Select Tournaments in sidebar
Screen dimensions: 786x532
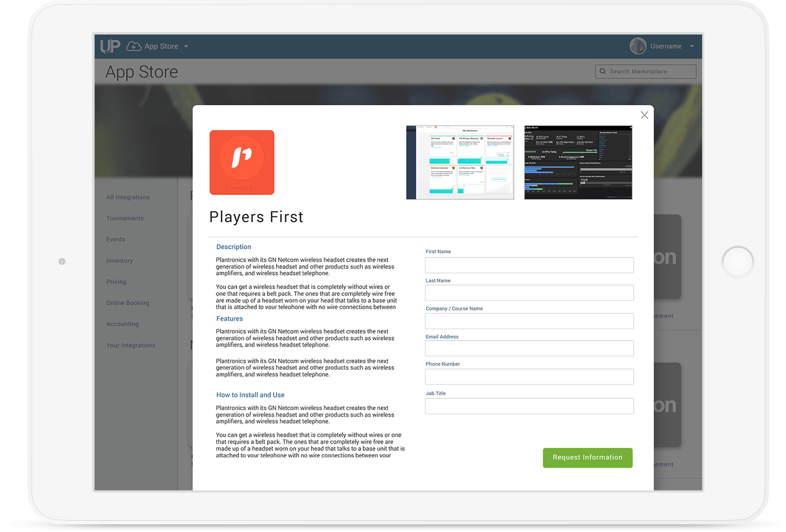[125, 218]
